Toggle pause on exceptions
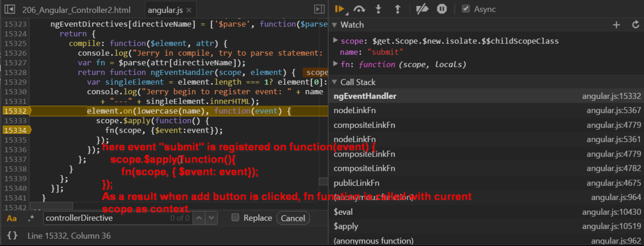Viewport: 644px width, 246px height. point(441,9)
